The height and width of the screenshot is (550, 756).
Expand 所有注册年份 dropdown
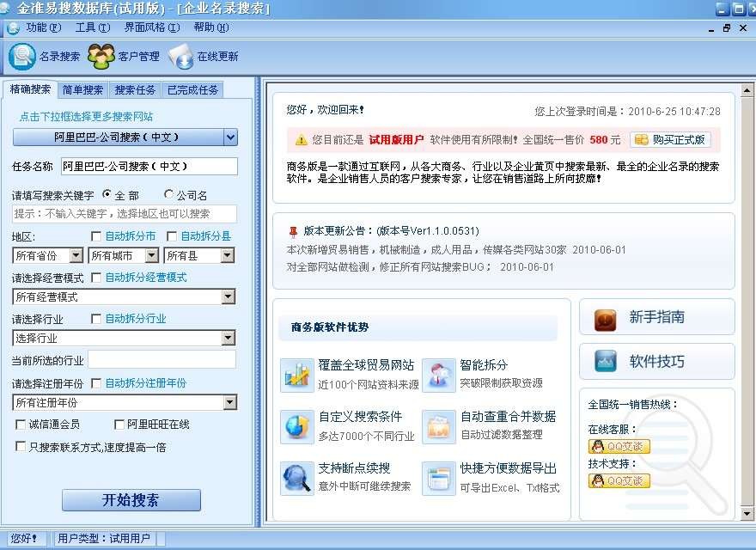230,402
